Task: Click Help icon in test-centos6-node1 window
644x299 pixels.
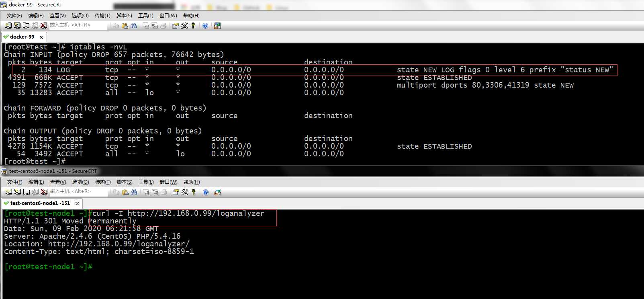Action: pos(206,192)
